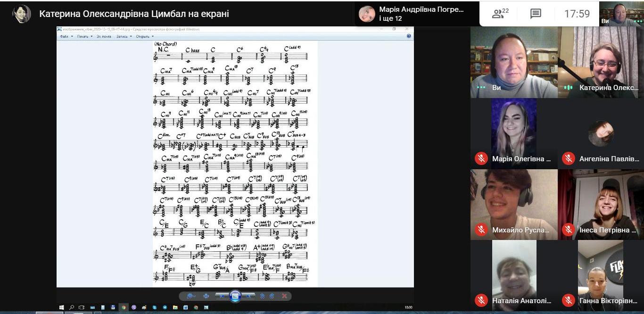Image resolution: width=644 pixels, height=314 pixels.
Task: Select Катерина Олександрівна's video tile
Action: (601, 62)
